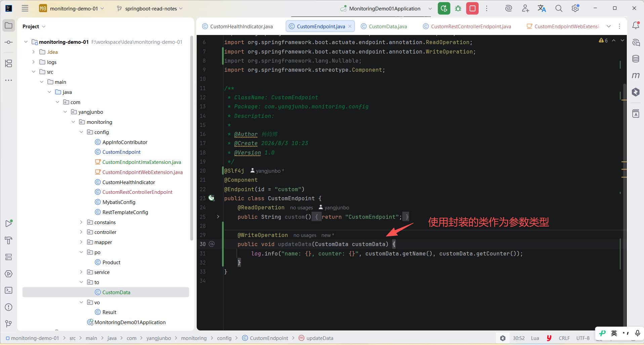Go to the previous highlighted problem
The height and width of the screenshot is (345, 644).
coord(614,40)
